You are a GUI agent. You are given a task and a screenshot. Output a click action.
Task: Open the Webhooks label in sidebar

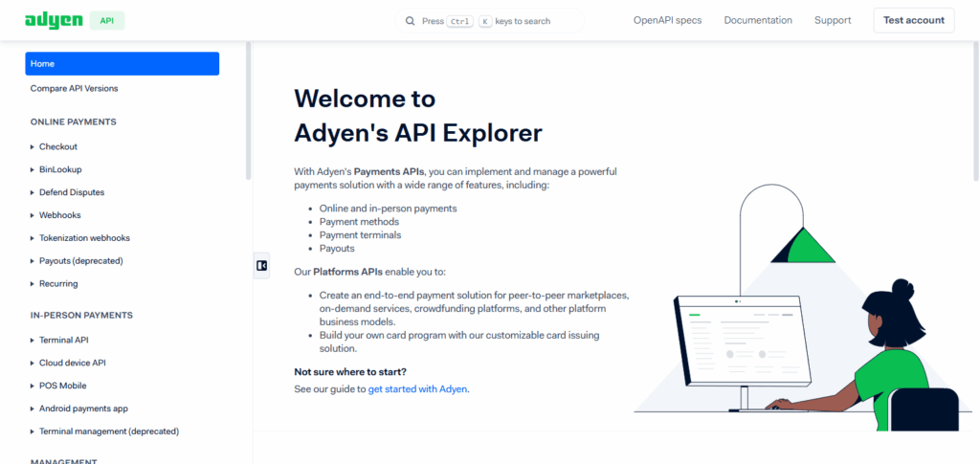(x=60, y=215)
